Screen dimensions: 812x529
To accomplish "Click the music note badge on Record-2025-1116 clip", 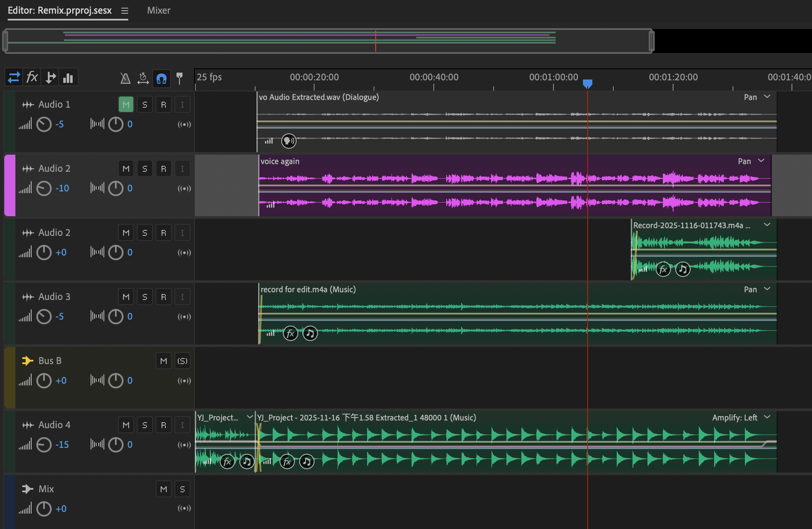I will click(x=683, y=269).
